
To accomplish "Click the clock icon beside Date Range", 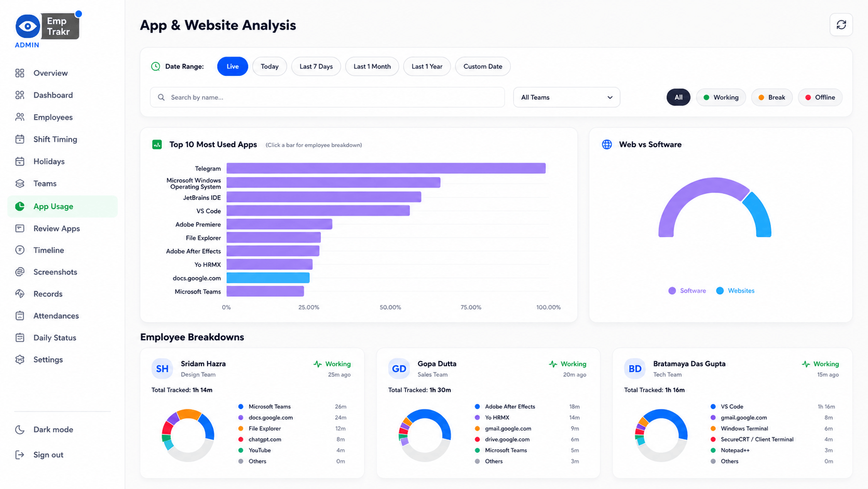I will [155, 67].
